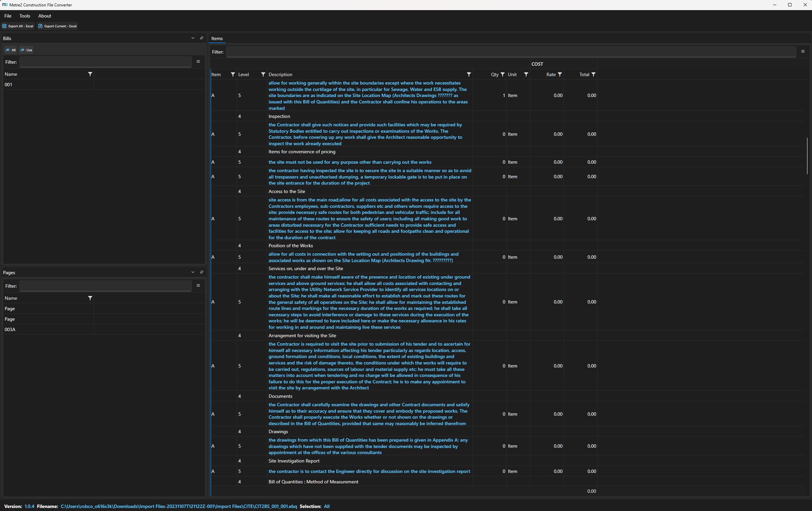Pin the Pages panel

pos(202,272)
